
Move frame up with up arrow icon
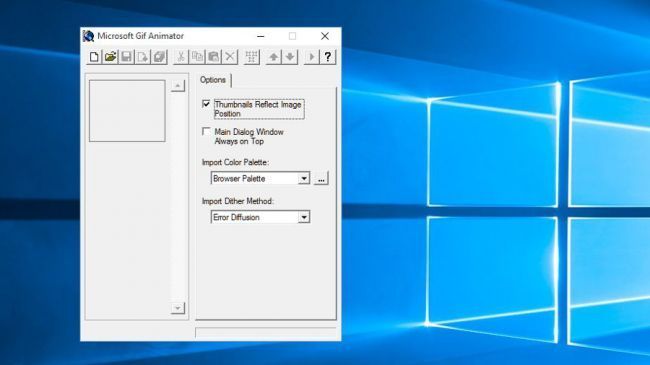click(x=274, y=57)
